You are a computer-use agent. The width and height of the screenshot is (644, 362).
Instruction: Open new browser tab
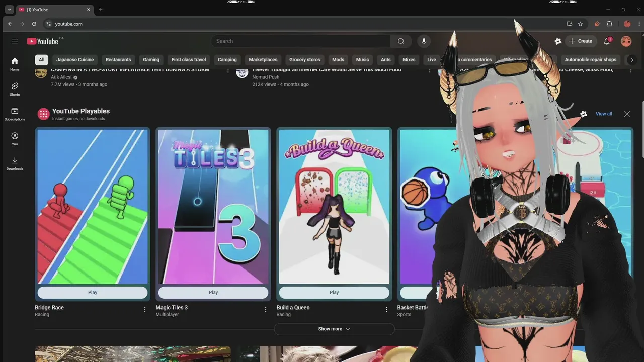(100, 10)
